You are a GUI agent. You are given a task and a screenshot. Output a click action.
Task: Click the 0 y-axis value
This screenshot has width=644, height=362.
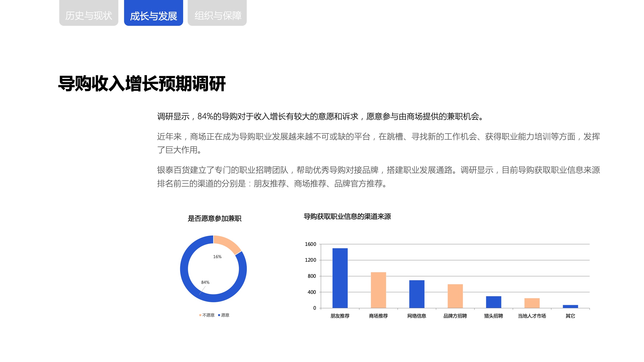click(314, 308)
